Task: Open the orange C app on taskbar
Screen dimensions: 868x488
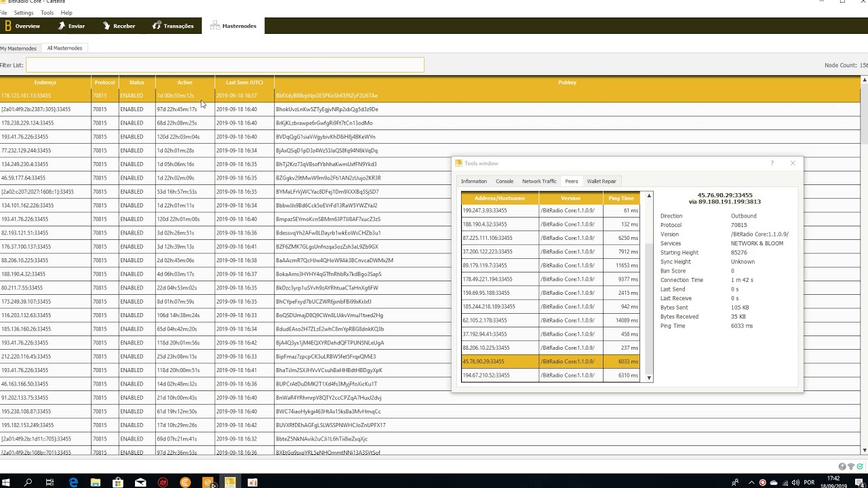Action: (185, 483)
